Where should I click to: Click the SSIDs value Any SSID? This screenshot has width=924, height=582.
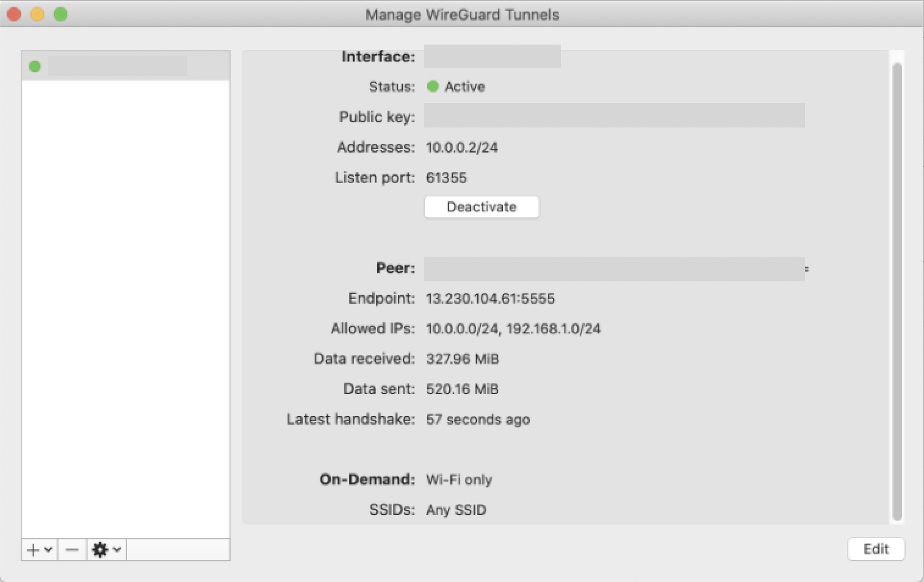pos(456,510)
